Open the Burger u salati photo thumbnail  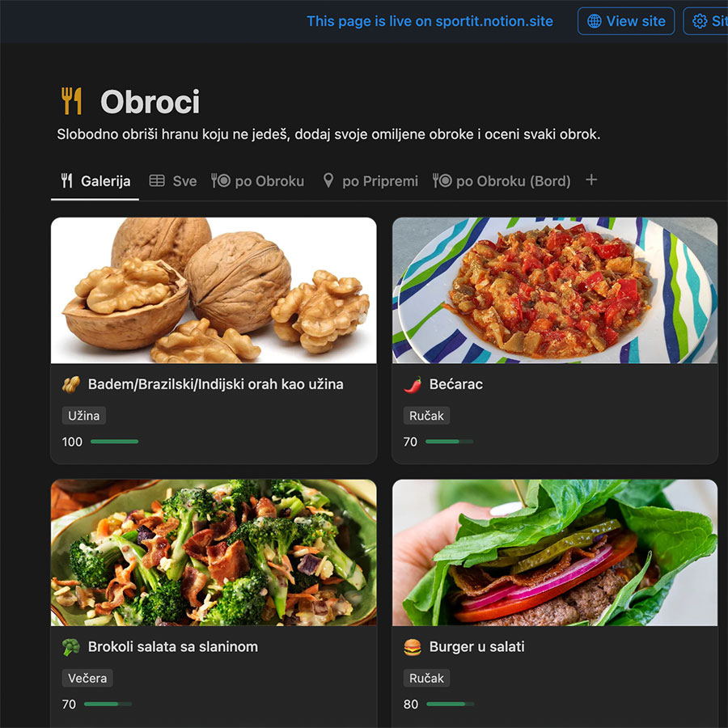point(555,552)
